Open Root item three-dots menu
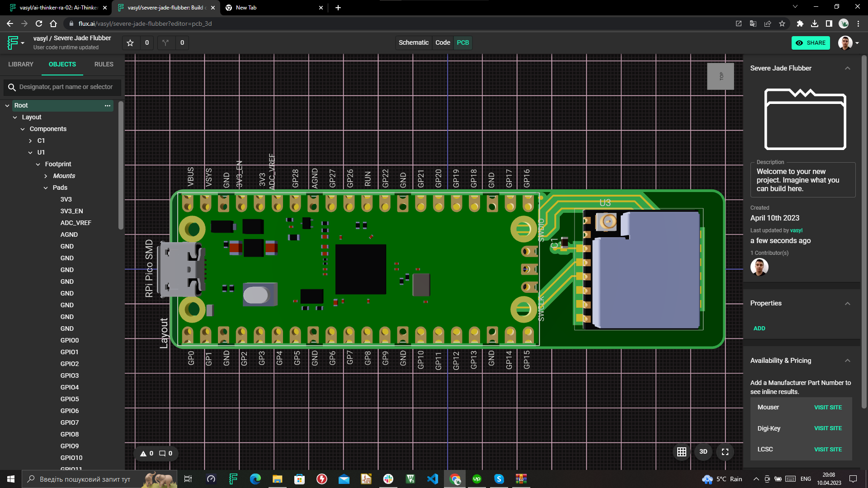868x488 pixels. [x=108, y=106]
